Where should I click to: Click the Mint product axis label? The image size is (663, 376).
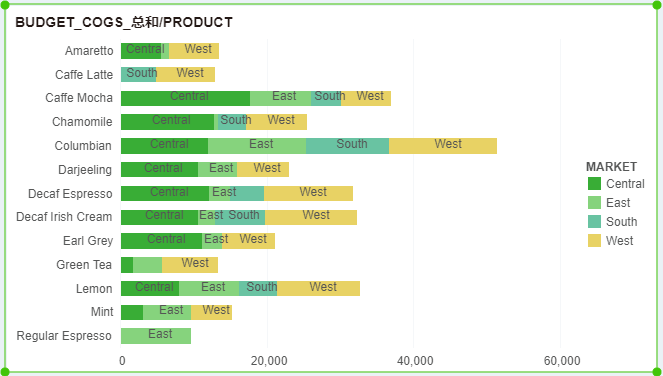pos(102,312)
